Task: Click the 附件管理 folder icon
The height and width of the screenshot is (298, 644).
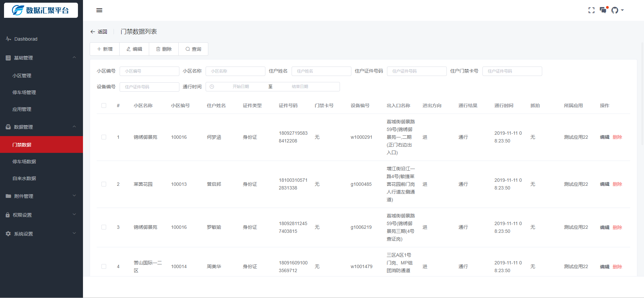Action: (x=8, y=196)
